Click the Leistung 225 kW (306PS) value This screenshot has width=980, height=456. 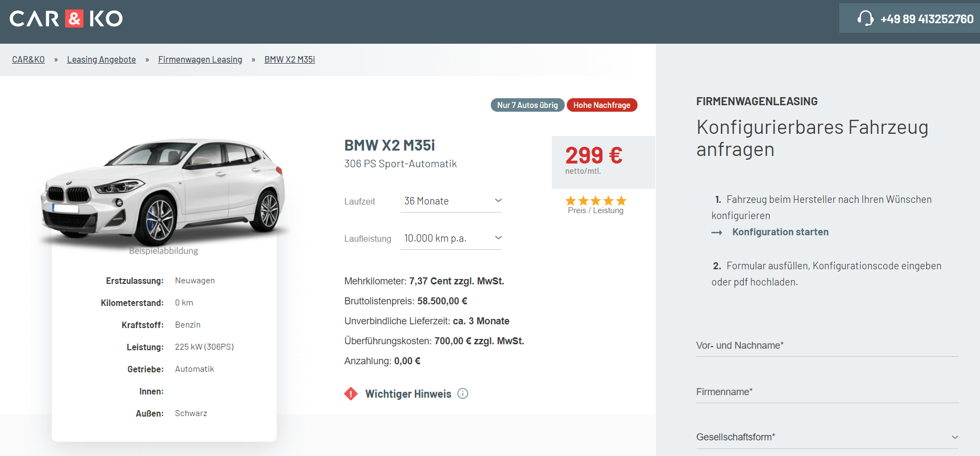click(204, 347)
